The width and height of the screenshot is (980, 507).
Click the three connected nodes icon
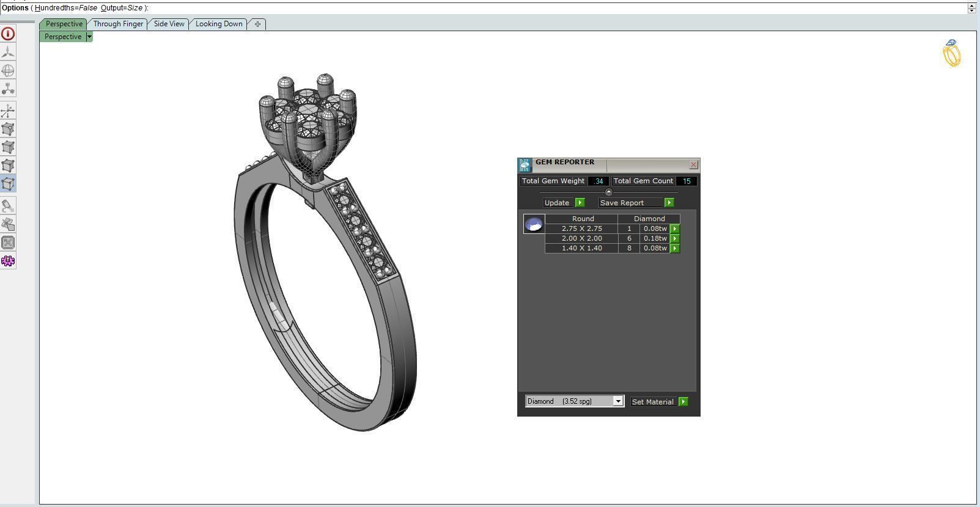coord(8,89)
